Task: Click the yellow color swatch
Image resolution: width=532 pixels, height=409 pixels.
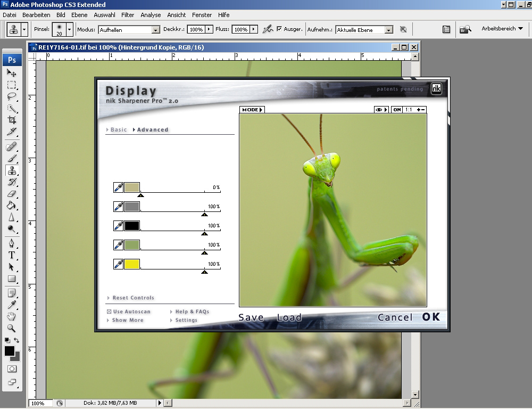Action: coord(132,264)
